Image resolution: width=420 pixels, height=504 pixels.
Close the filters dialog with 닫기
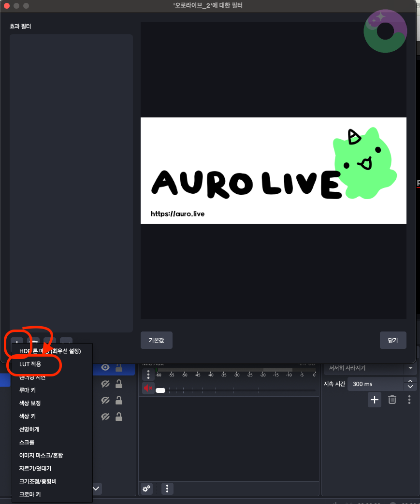[x=392, y=340]
